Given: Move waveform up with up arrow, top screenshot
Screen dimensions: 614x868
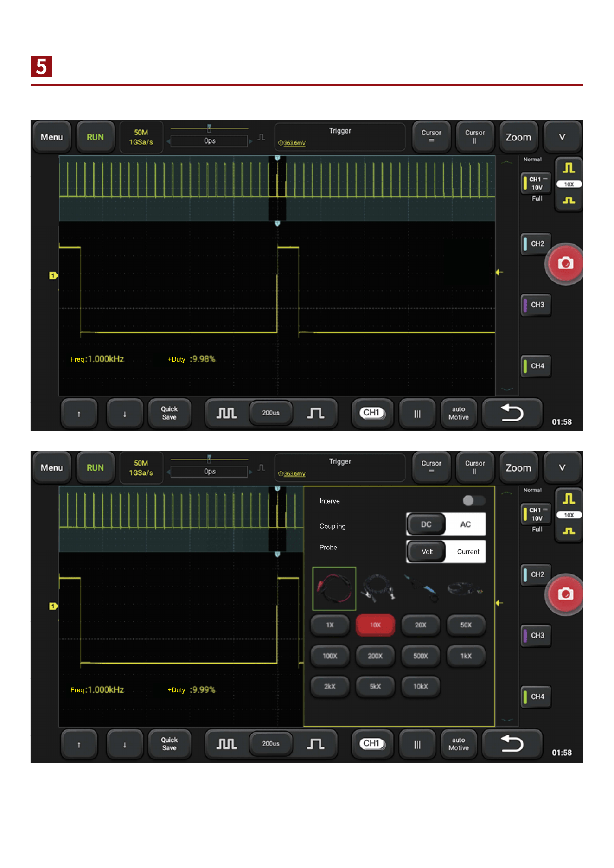Looking at the screenshot, I should (x=79, y=414).
